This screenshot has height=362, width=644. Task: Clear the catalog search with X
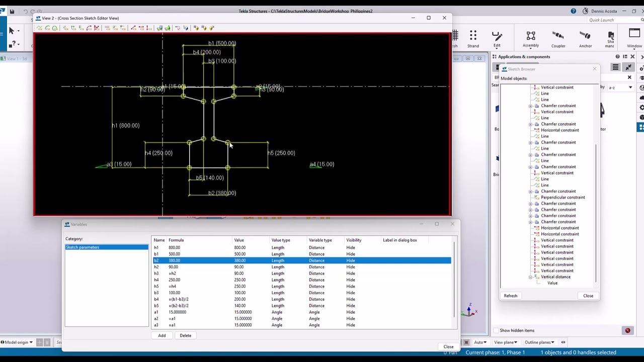[x=629, y=77]
